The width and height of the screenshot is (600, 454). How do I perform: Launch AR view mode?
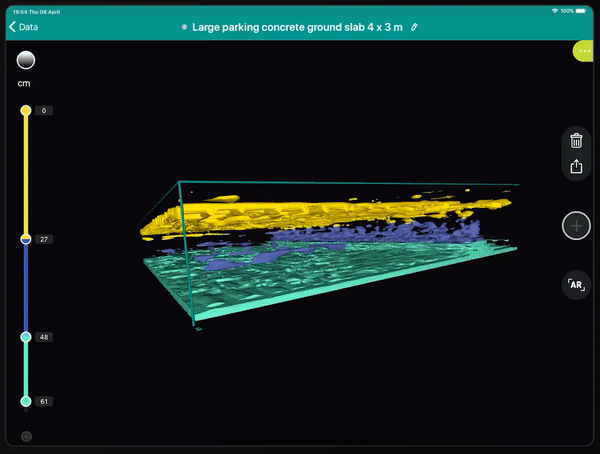[x=576, y=285]
